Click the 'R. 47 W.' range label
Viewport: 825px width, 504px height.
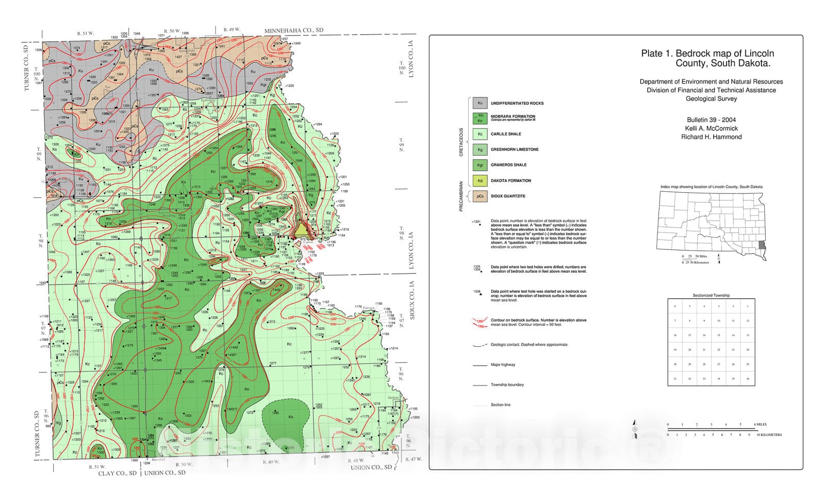tap(413, 459)
